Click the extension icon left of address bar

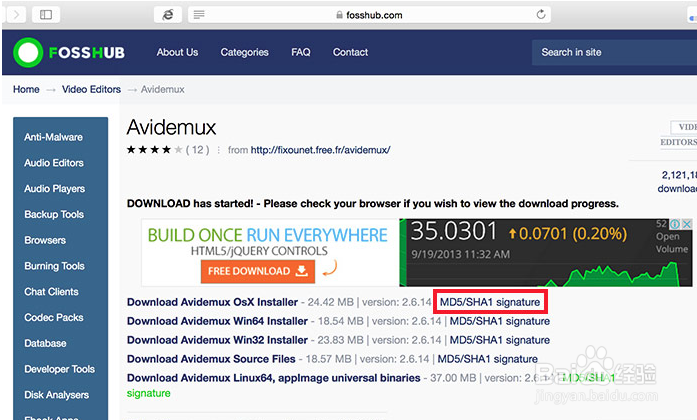(x=168, y=15)
